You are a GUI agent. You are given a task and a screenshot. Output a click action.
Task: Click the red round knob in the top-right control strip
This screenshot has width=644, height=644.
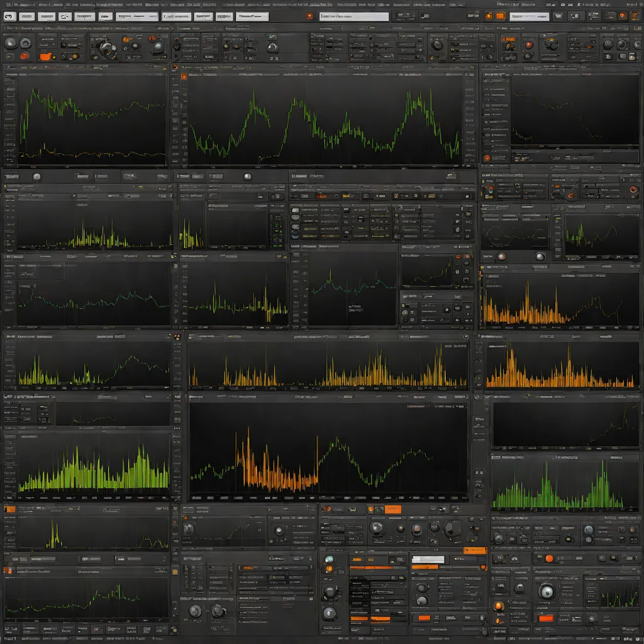point(529,45)
